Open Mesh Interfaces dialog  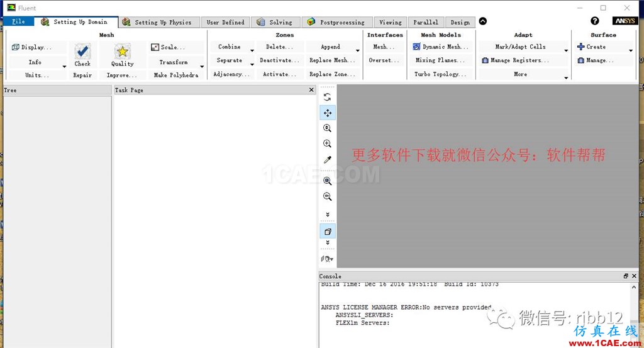(384, 47)
